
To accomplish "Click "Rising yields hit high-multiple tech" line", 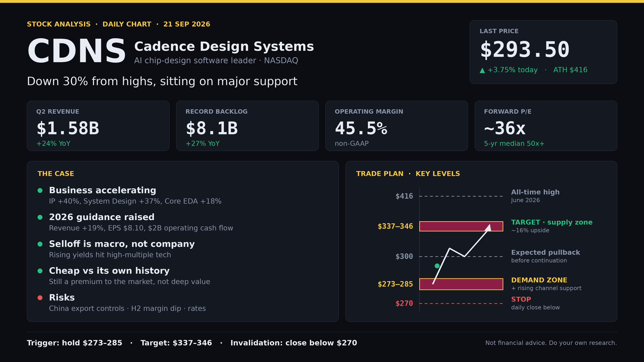I will 110,255.
